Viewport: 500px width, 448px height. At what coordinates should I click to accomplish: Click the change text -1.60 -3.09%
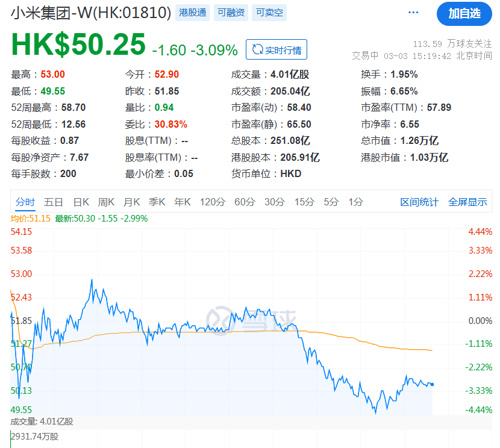coord(195,50)
